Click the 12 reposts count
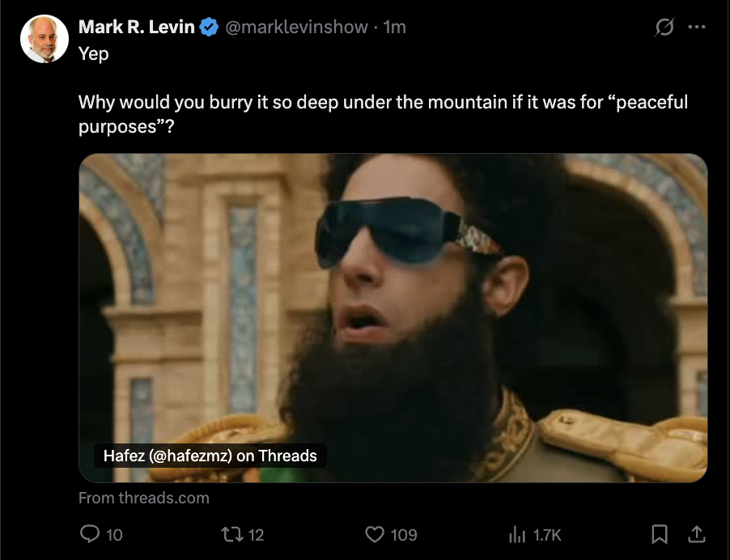 click(x=256, y=534)
